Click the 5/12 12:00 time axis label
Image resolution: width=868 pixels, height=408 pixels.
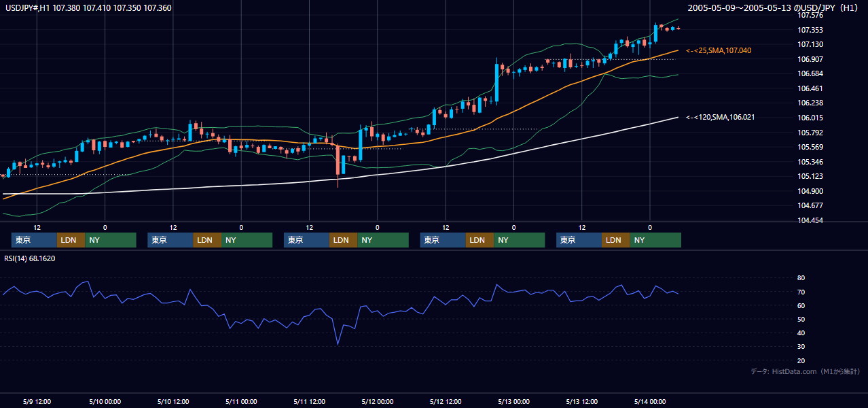click(x=446, y=401)
